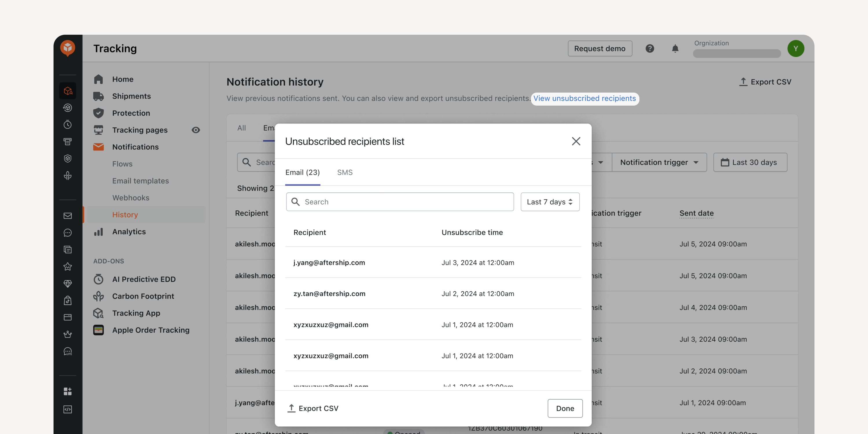Click the Shipments truck icon

(98, 96)
